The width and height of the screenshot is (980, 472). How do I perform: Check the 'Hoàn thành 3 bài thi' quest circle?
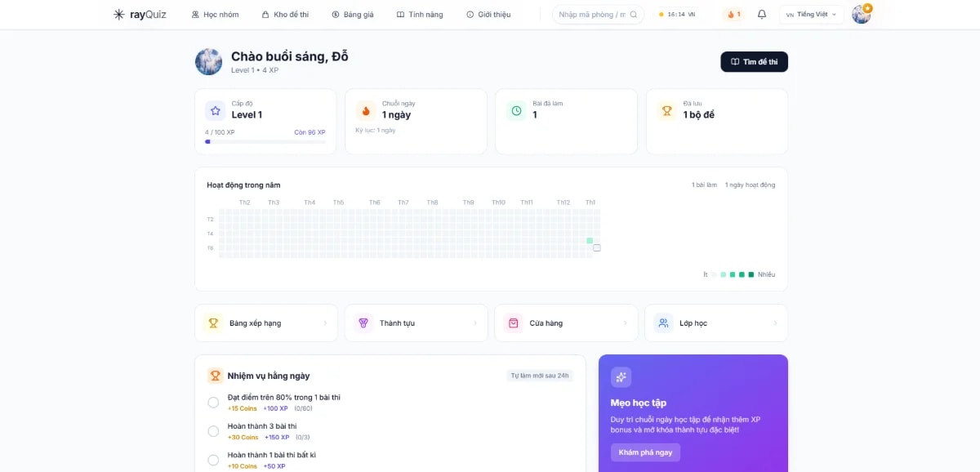point(212,431)
